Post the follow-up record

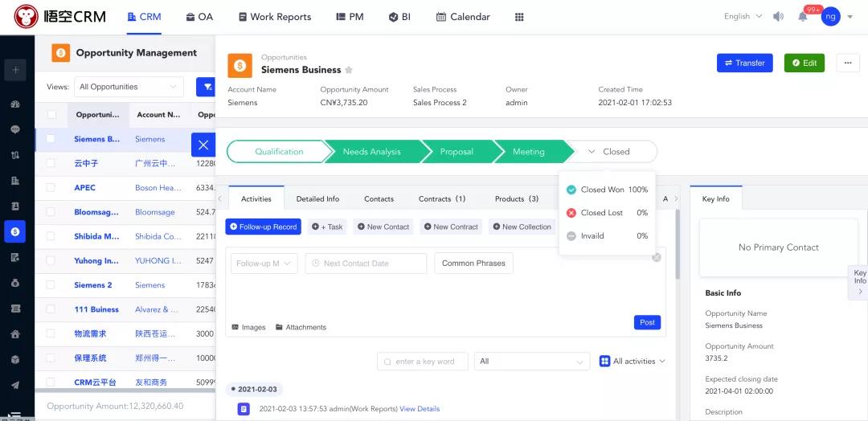tap(647, 322)
